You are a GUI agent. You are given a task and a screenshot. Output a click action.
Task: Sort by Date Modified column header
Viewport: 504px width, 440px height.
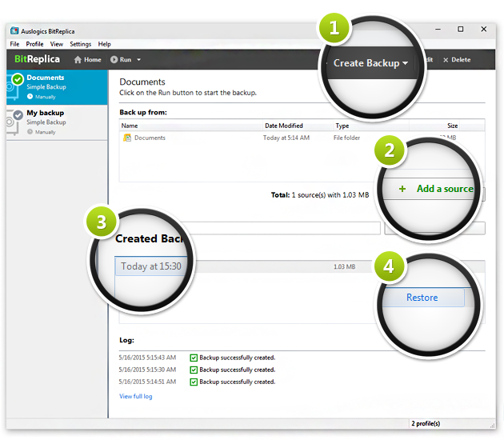(x=284, y=126)
